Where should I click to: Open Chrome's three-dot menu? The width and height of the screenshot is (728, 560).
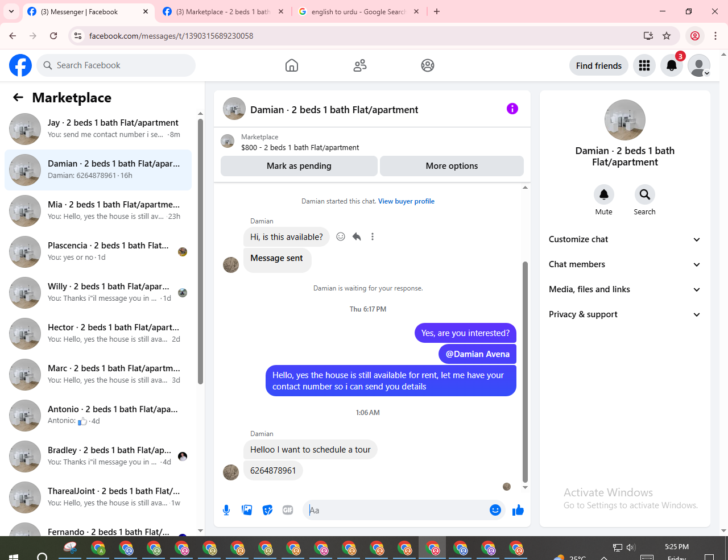tap(715, 36)
